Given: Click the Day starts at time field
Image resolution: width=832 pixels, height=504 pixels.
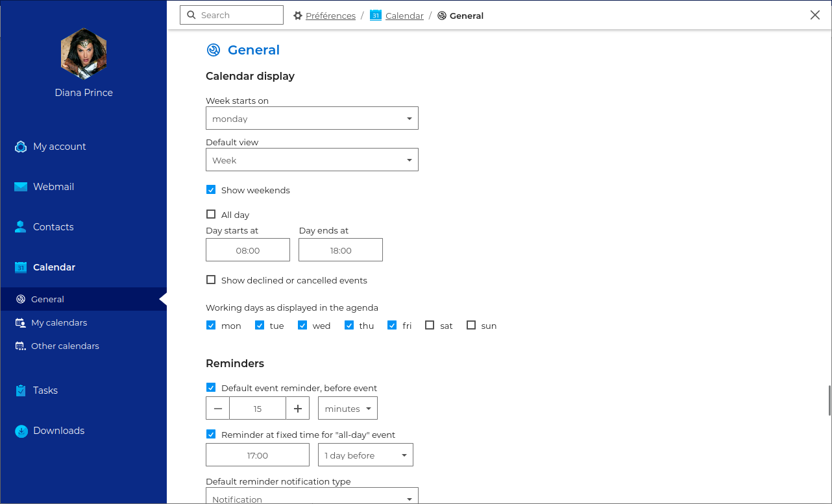Looking at the screenshot, I should pyautogui.click(x=248, y=250).
